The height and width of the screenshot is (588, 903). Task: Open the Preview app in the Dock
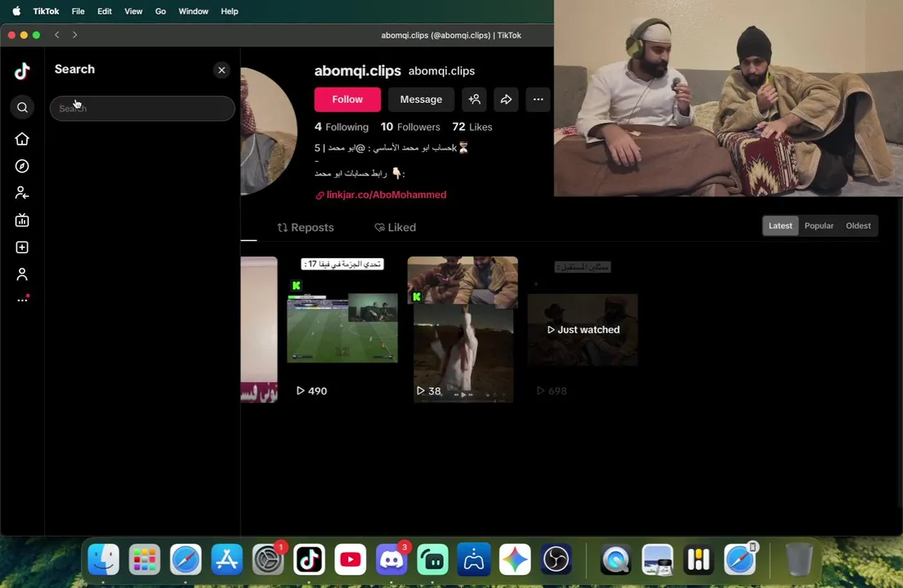[657, 559]
